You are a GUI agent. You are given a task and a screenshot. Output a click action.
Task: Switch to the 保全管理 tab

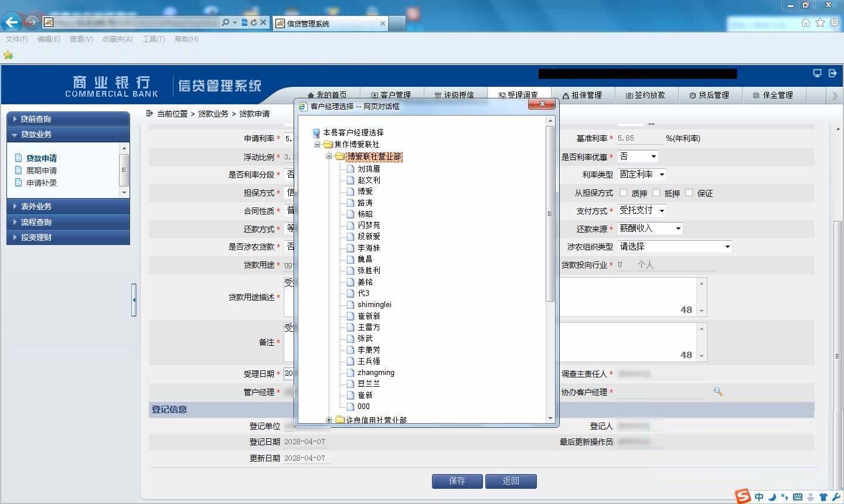click(773, 95)
